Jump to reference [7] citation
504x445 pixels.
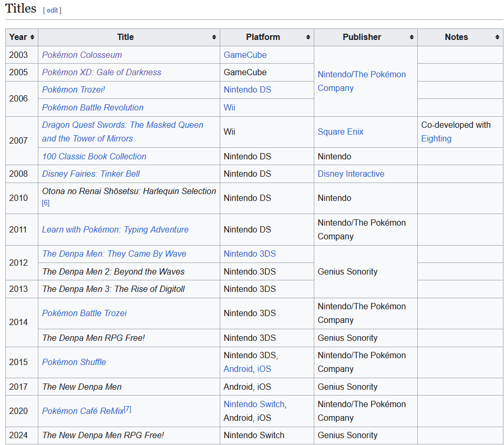point(128,409)
